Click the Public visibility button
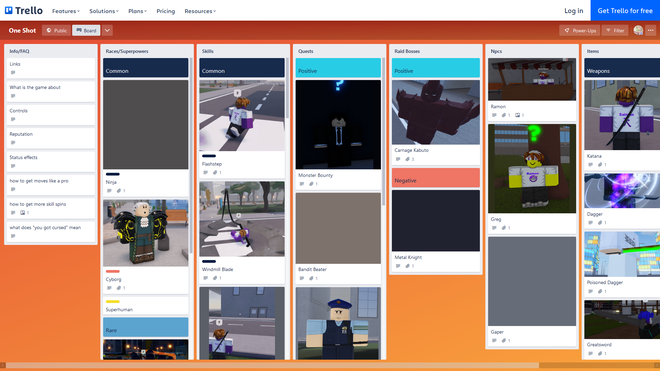The width and height of the screenshot is (660, 371). click(56, 30)
